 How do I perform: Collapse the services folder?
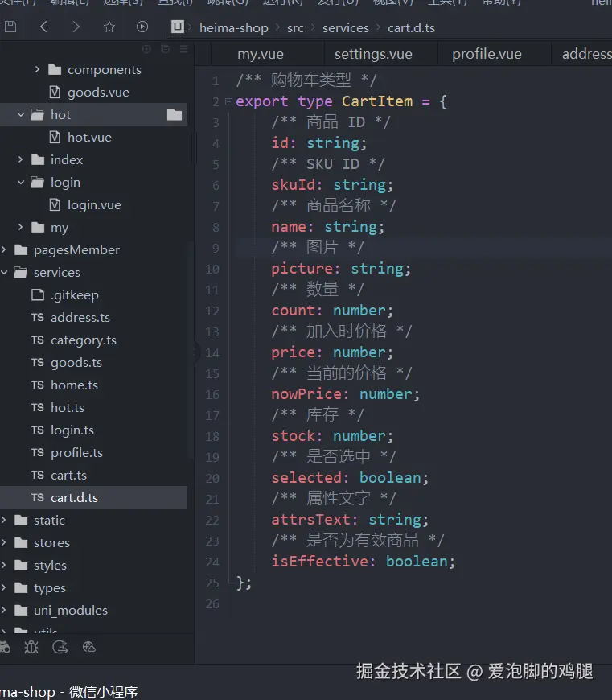coord(4,272)
